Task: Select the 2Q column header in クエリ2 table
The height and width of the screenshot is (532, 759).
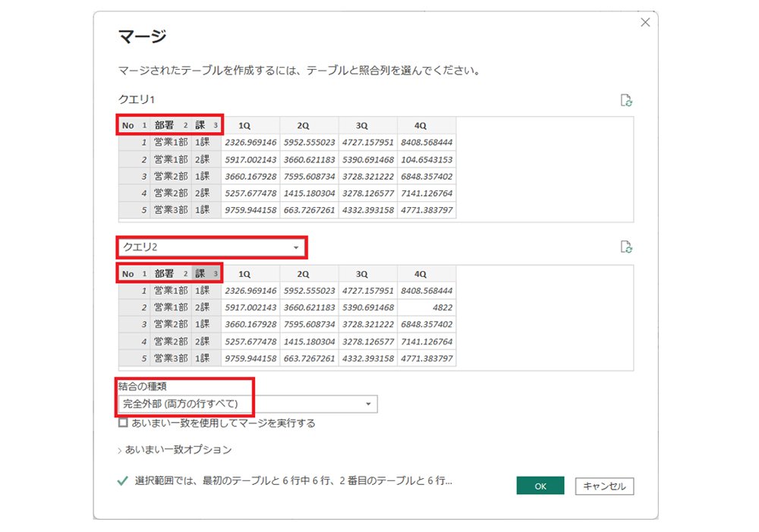Action: pos(309,273)
